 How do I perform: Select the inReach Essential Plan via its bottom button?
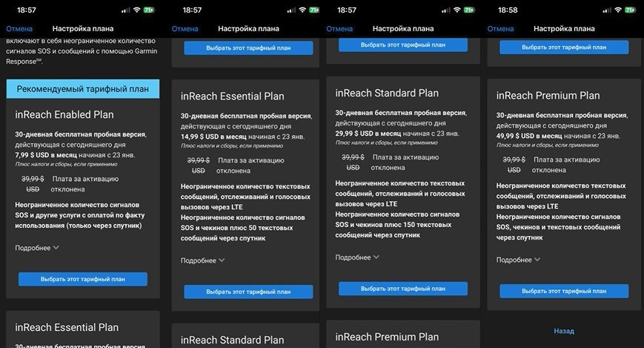coord(248,291)
